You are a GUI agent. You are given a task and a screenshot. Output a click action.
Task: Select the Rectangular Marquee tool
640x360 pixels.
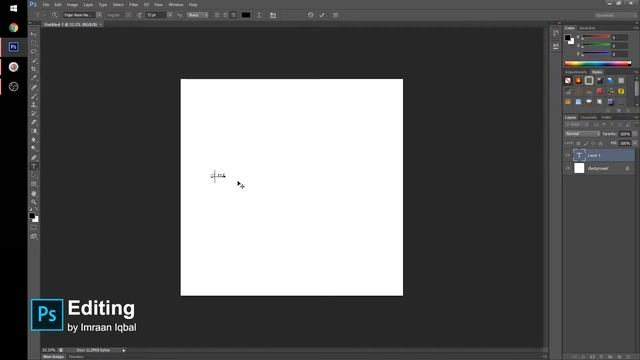(34, 43)
